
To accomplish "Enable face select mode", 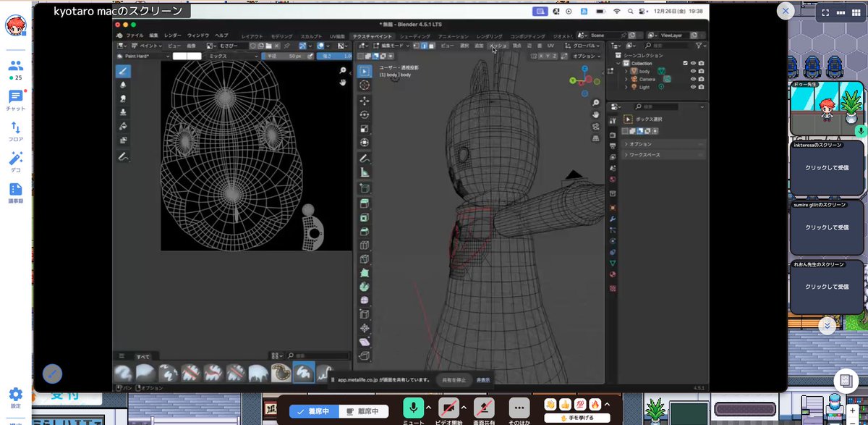I will [432, 46].
